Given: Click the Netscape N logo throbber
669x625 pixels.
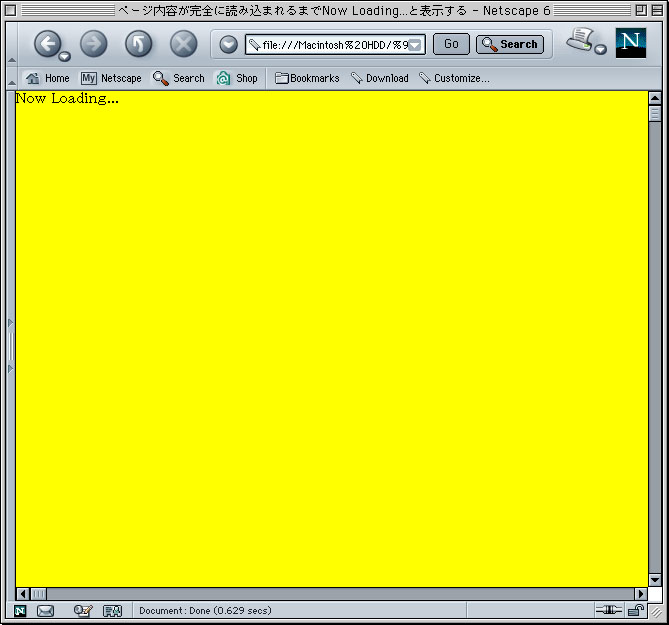Looking at the screenshot, I should pyautogui.click(x=631, y=43).
